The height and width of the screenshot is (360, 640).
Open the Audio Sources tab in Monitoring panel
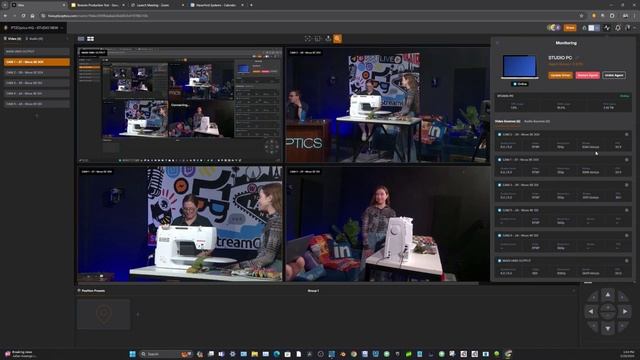537,122
